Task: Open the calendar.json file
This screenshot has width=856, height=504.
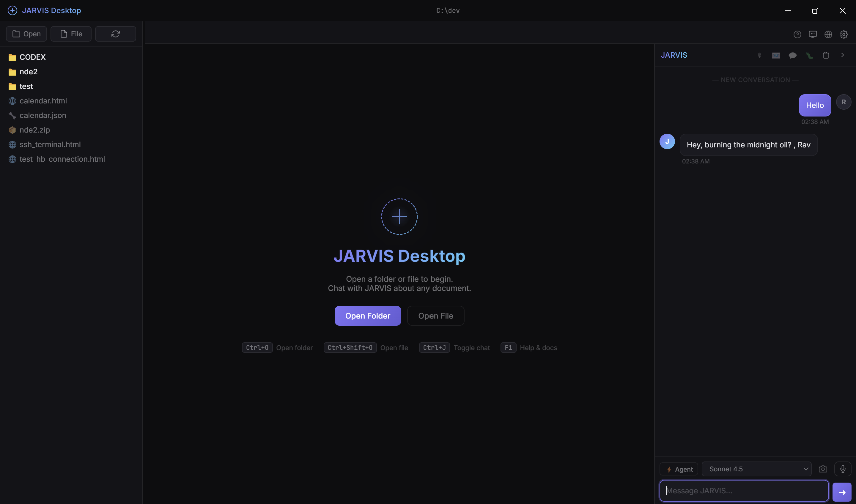Action: coord(71,116)
